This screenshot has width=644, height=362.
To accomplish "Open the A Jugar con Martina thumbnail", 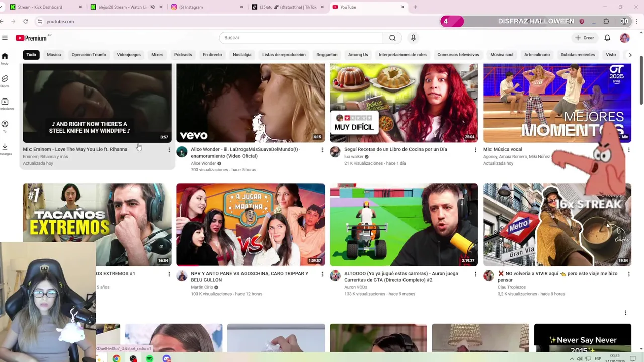I will (250, 225).
